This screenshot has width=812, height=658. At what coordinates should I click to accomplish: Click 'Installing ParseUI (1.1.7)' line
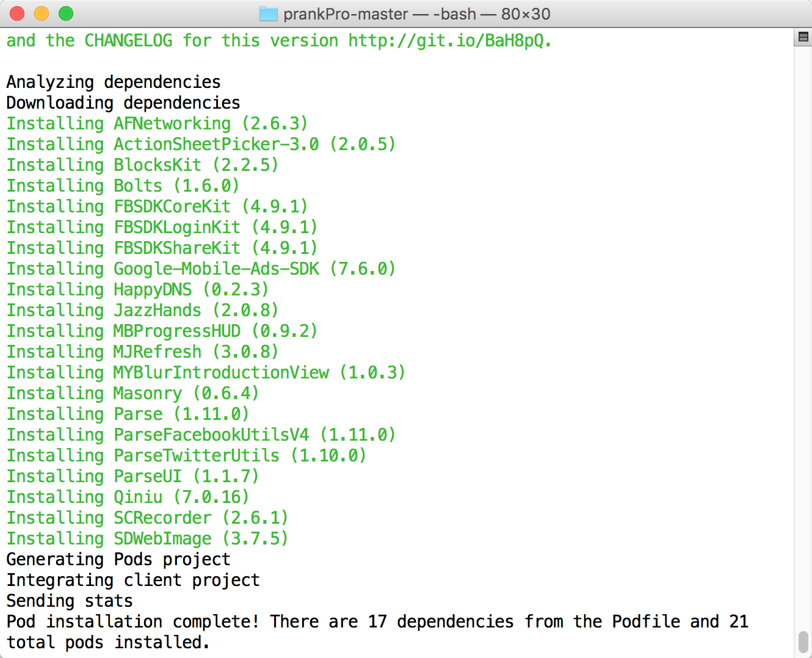point(133,477)
